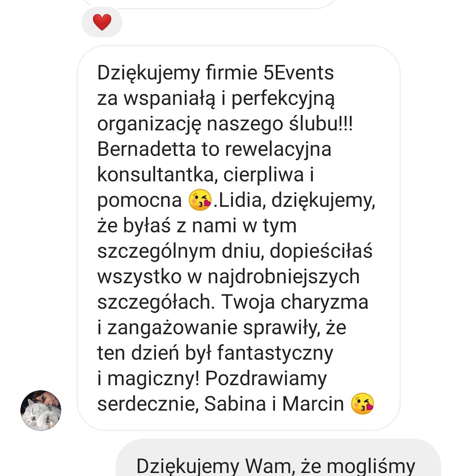The height and width of the screenshot is (476, 459).
Task: Click the word '5Events' in the message
Action: coord(298,73)
